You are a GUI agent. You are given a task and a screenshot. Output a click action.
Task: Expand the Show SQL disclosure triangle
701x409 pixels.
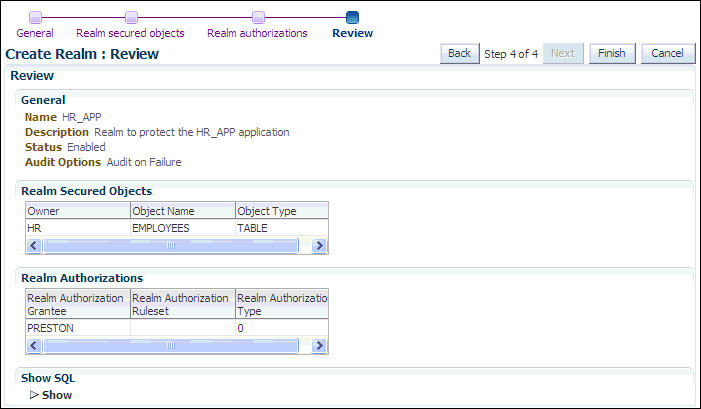34,395
